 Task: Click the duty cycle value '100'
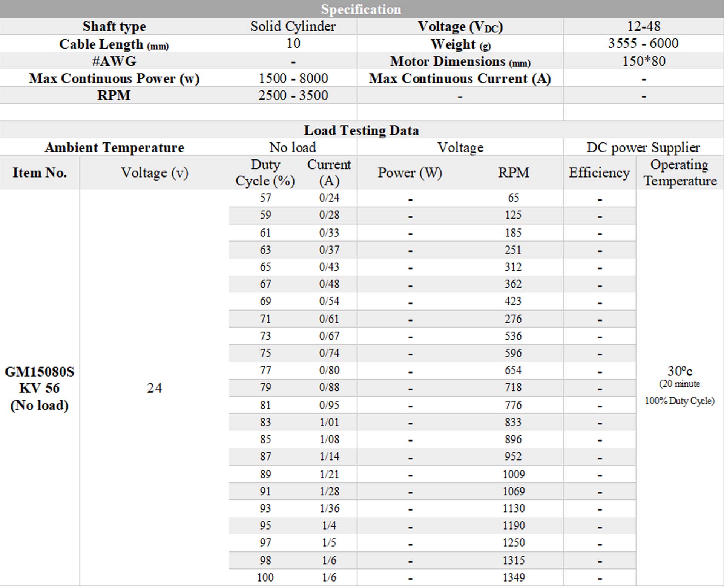[265, 577]
